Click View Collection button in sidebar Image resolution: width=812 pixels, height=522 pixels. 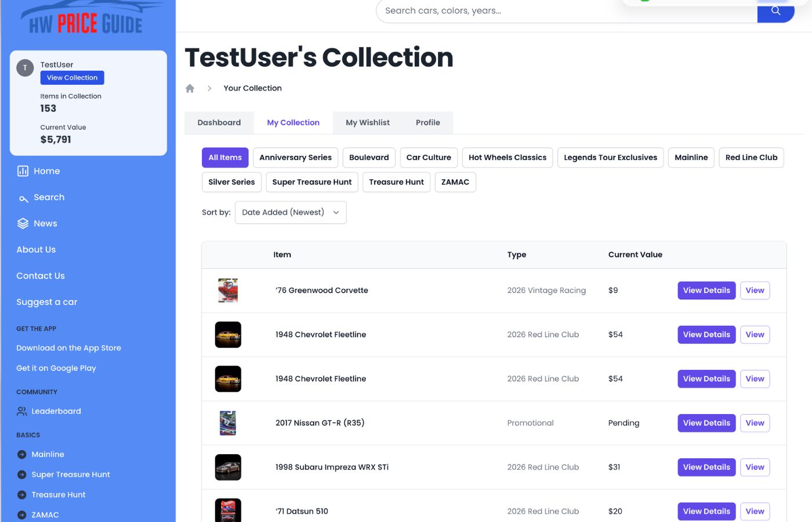coord(72,78)
